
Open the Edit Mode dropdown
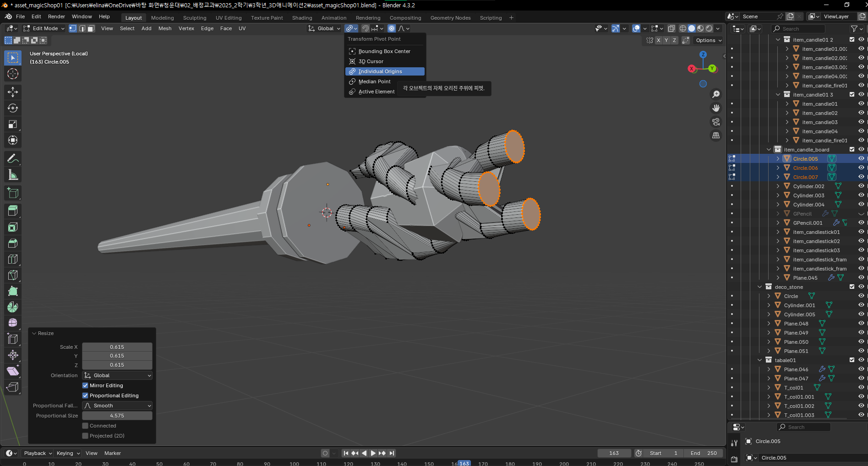pos(44,28)
